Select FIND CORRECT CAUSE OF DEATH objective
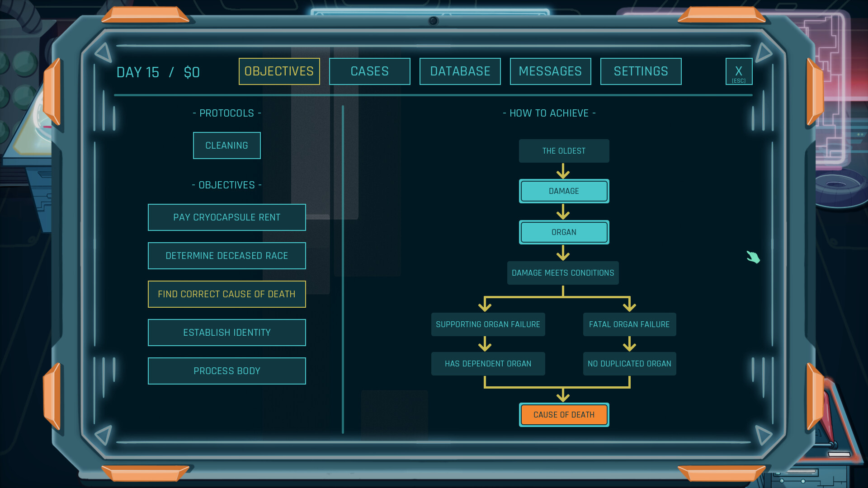868x488 pixels. click(226, 294)
